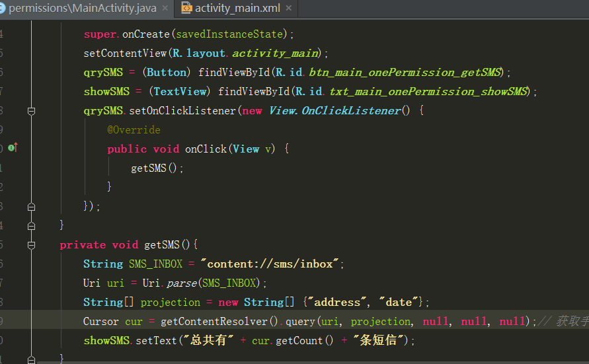The height and width of the screenshot is (364, 589).
Task: Close the MainActivity.java tab
Action: point(165,8)
